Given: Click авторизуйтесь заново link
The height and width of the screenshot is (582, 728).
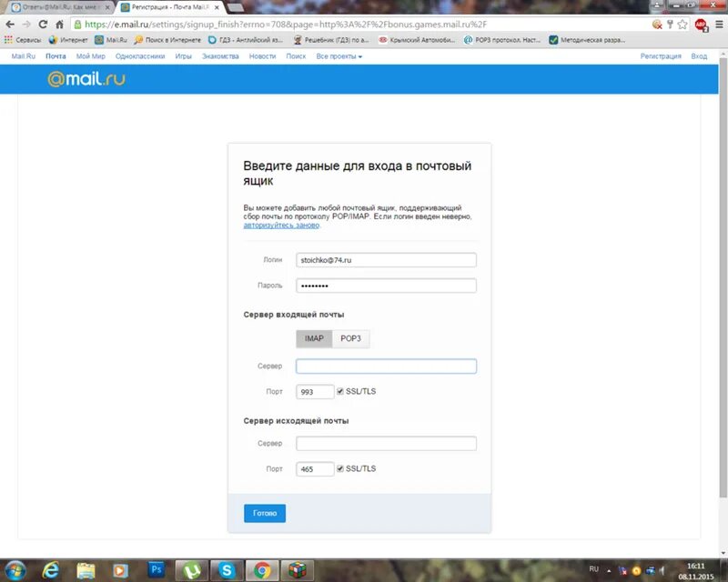Looking at the screenshot, I should [x=281, y=226].
